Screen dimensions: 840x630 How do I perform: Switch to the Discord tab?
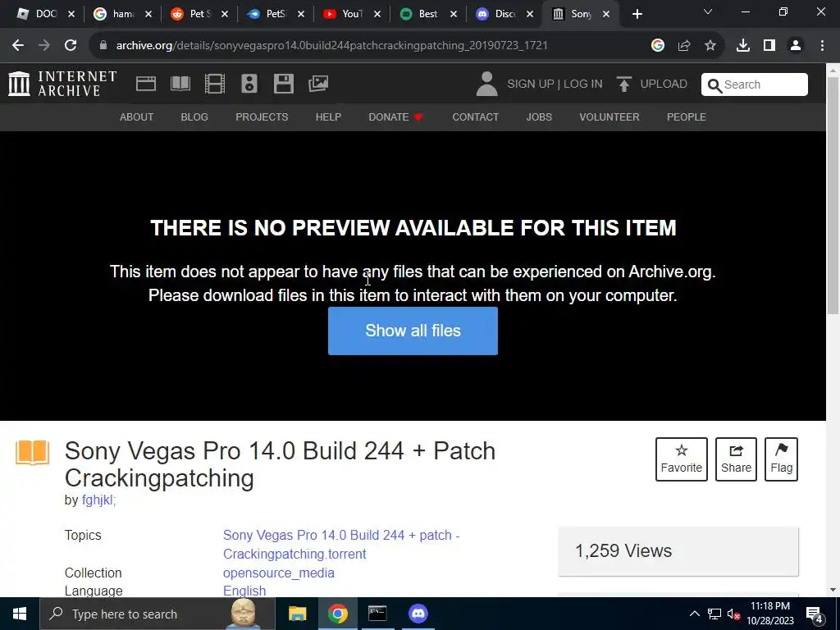pos(505,14)
